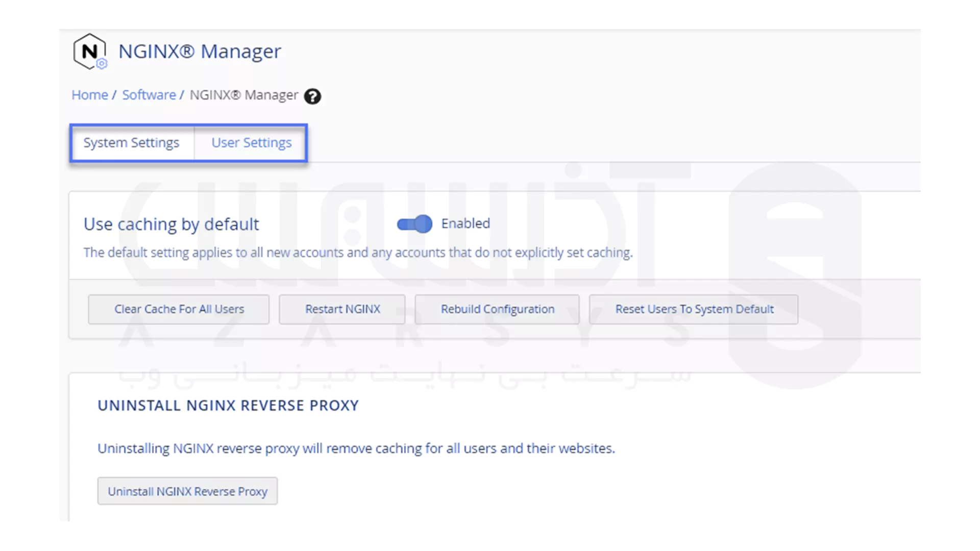Click the Restart NGINX button

pos(342,309)
